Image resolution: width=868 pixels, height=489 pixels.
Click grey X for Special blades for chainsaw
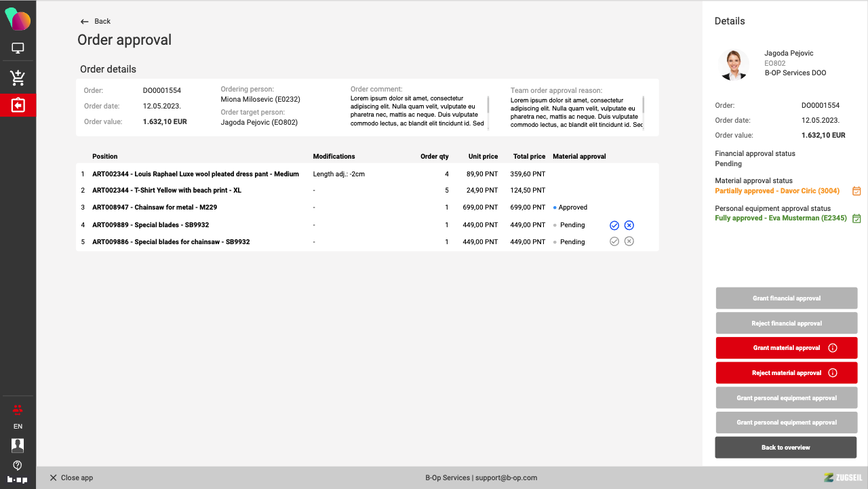pos(629,241)
